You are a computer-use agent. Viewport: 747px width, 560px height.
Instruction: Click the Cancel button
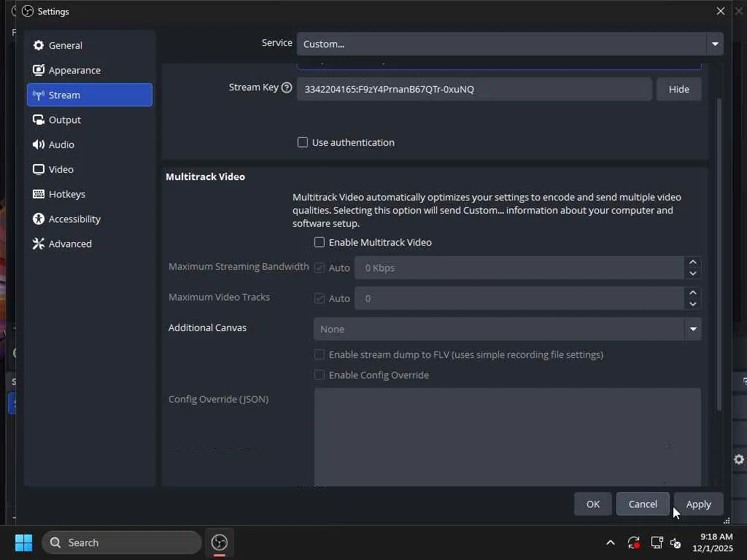click(x=643, y=504)
